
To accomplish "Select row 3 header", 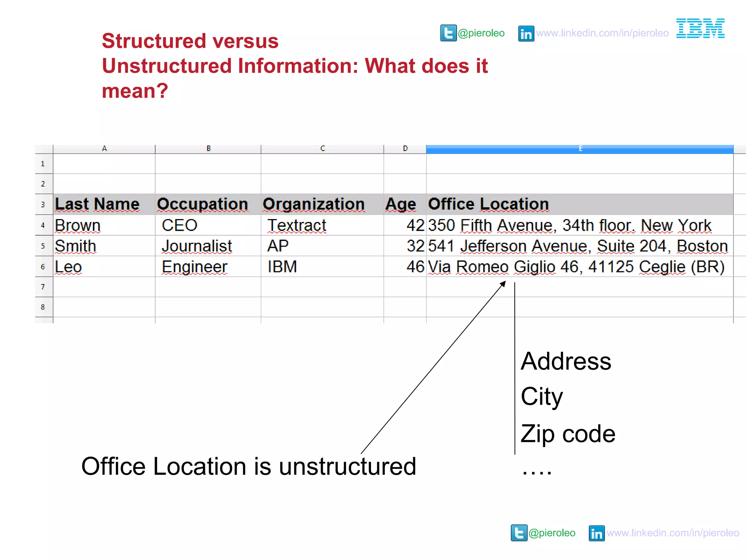I will [44, 204].
